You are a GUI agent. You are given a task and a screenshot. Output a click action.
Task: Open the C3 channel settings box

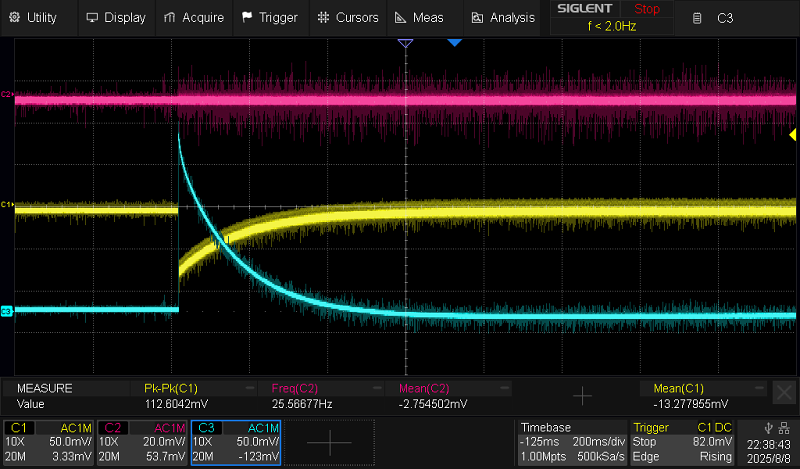(x=235, y=441)
